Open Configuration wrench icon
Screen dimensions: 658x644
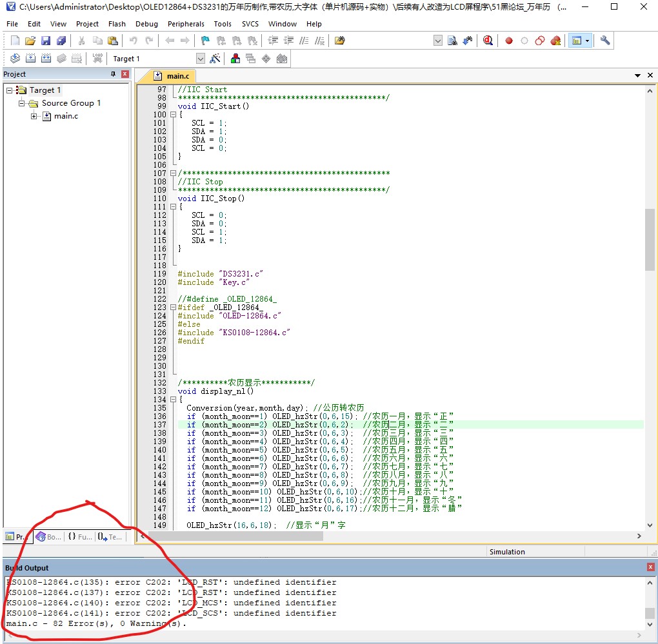(x=604, y=41)
